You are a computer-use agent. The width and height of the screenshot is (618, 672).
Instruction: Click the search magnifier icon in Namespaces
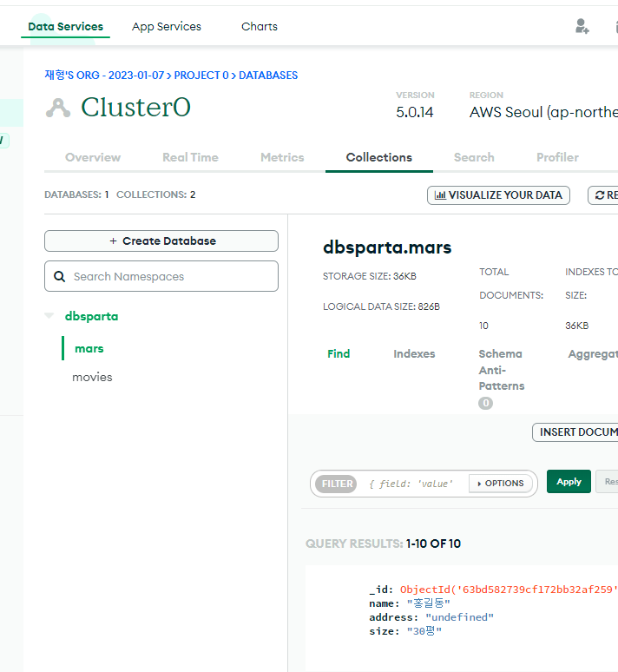60,276
